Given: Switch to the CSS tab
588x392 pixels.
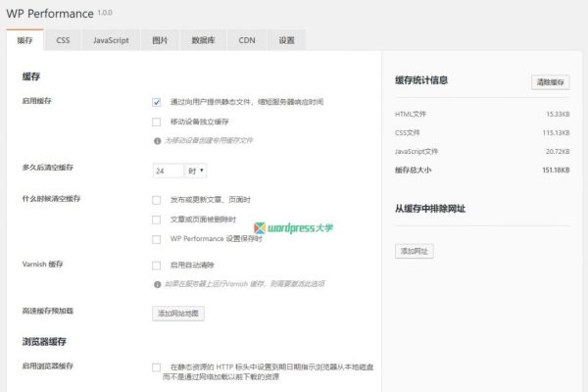Looking at the screenshot, I should coord(63,40).
